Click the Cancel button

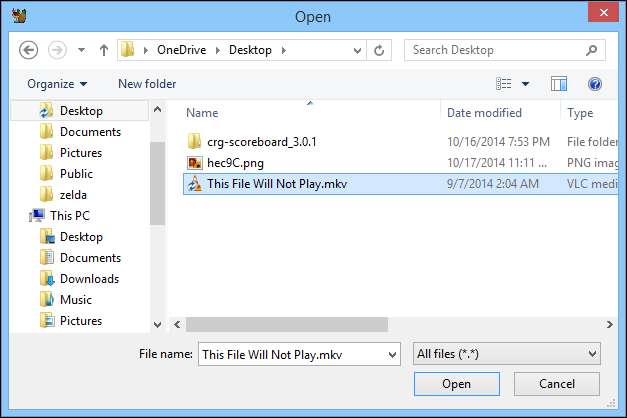point(557,384)
